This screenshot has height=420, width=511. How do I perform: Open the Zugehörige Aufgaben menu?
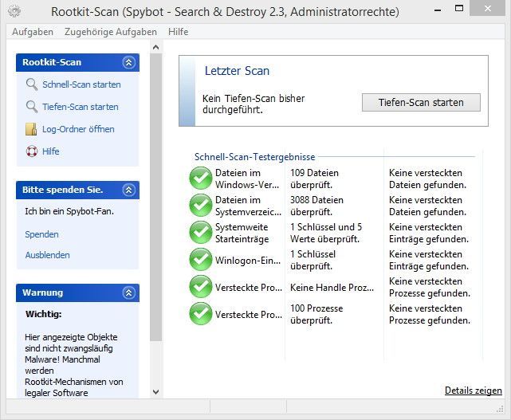coord(111,32)
